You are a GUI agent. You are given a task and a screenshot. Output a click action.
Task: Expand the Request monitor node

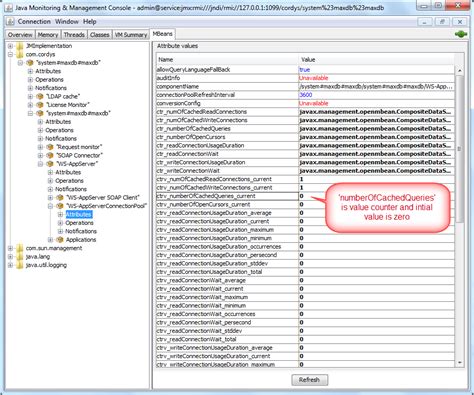40,147
